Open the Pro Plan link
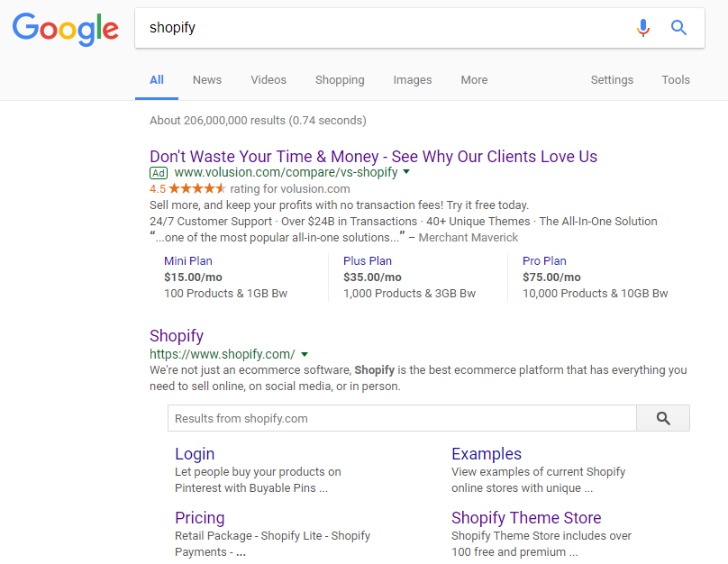This screenshot has height=564, width=728. (544, 261)
